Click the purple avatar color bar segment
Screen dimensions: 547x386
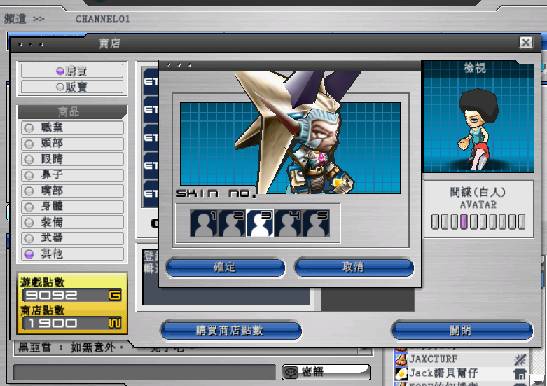(463, 222)
